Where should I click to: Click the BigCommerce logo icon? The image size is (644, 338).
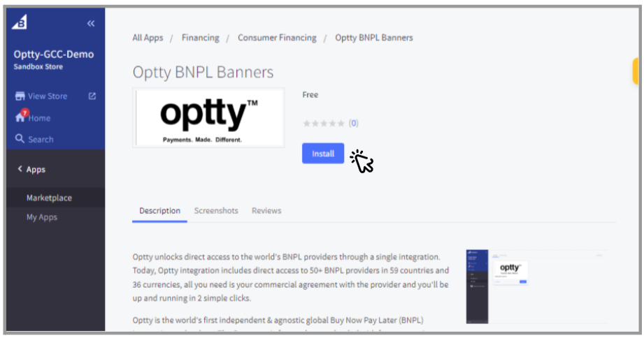pyautogui.click(x=20, y=23)
